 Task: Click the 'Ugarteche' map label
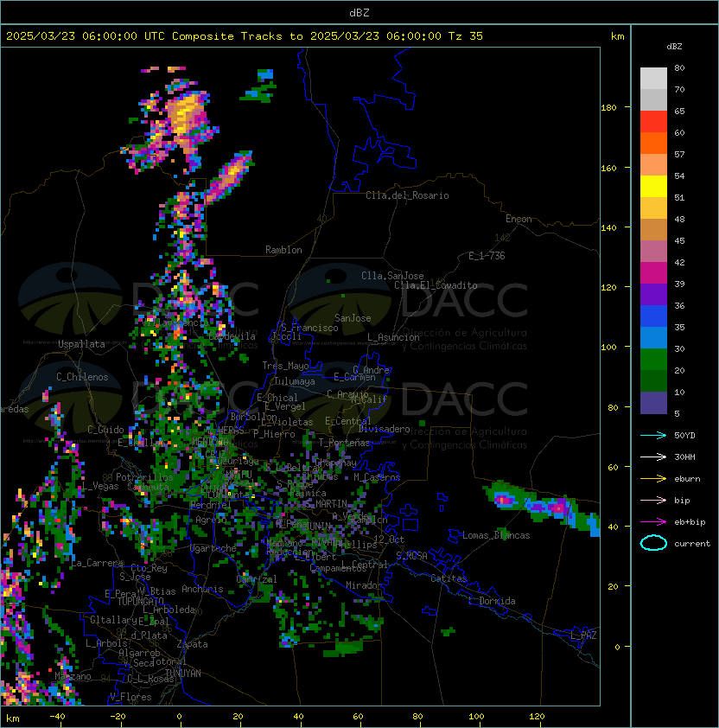point(213,548)
